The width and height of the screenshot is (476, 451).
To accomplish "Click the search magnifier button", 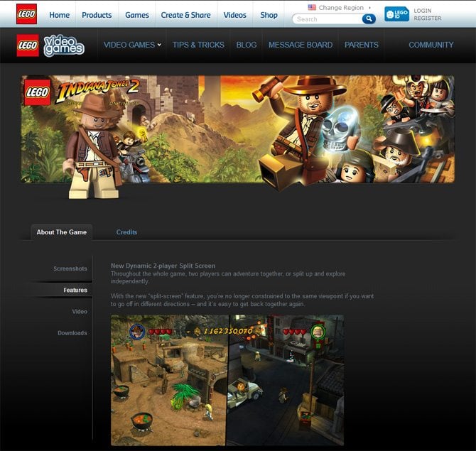I will click(x=369, y=19).
